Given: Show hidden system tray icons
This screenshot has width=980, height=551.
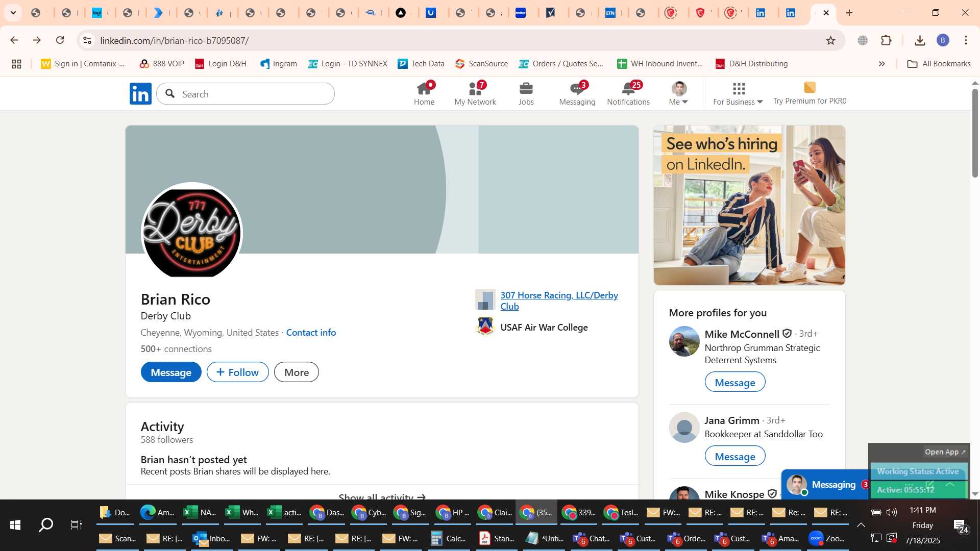Looking at the screenshot, I should [861, 525].
